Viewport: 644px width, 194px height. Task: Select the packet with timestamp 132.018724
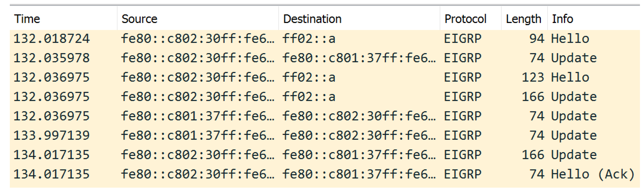click(x=52, y=39)
